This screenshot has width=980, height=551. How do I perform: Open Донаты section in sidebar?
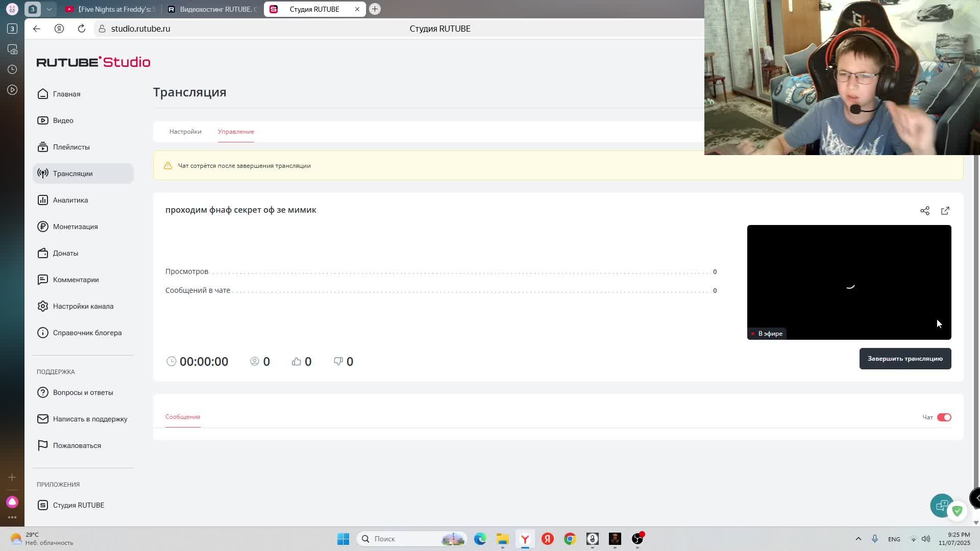(65, 253)
